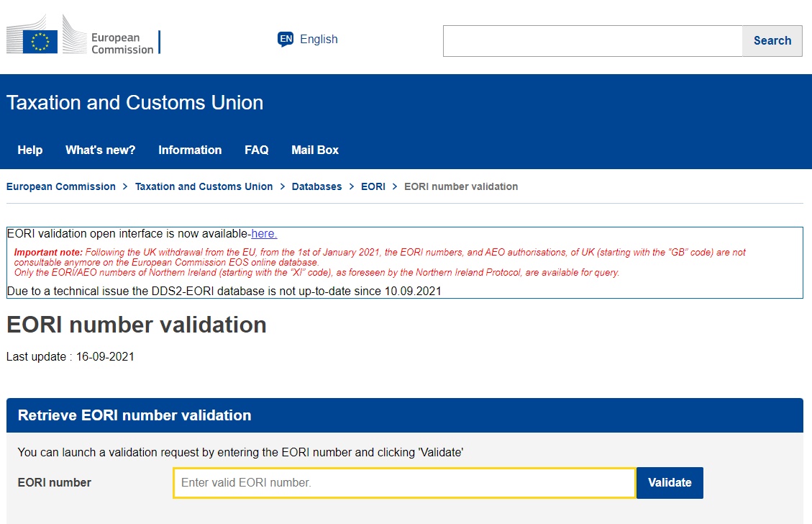
Task: Go to Databases breadcrumb link
Action: click(317, 186)
